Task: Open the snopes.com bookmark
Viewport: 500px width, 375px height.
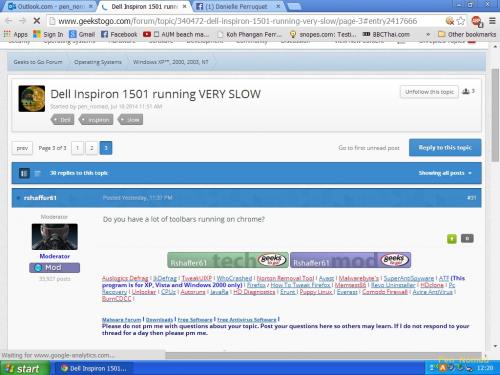Action: click(323, 34)
